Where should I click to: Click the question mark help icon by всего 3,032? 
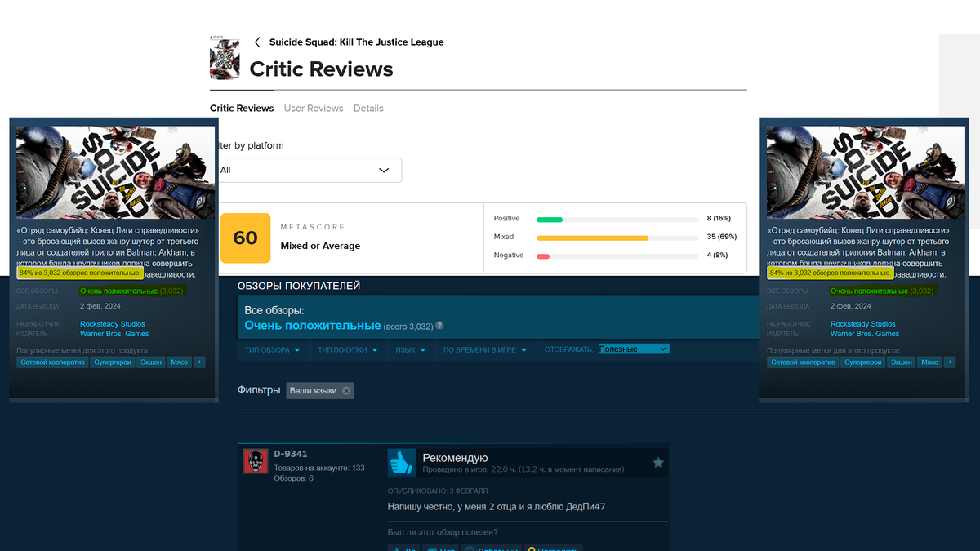(439, 326)
